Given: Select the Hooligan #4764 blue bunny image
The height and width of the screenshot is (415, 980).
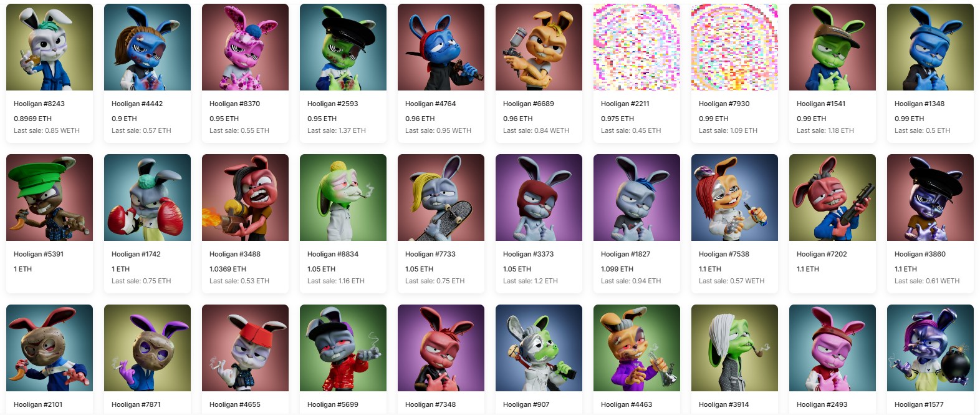Looking at the screenshot, I should (441, 47).
